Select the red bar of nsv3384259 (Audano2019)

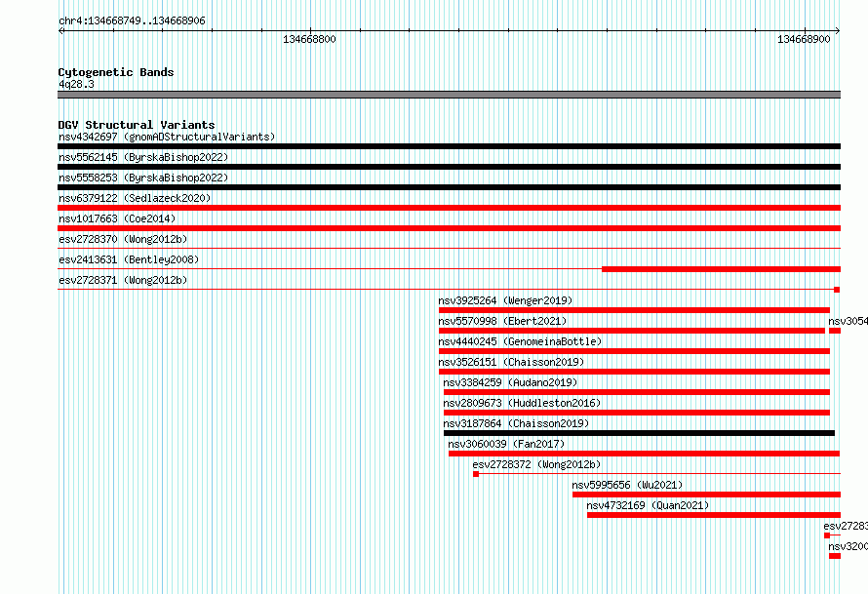637,392
